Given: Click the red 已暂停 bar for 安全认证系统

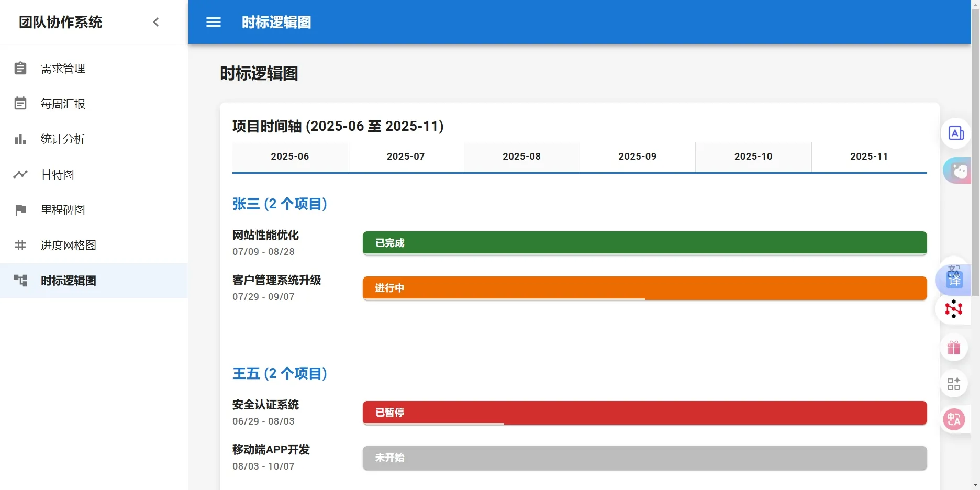Looking at the screenshot, I should point(644,413).
